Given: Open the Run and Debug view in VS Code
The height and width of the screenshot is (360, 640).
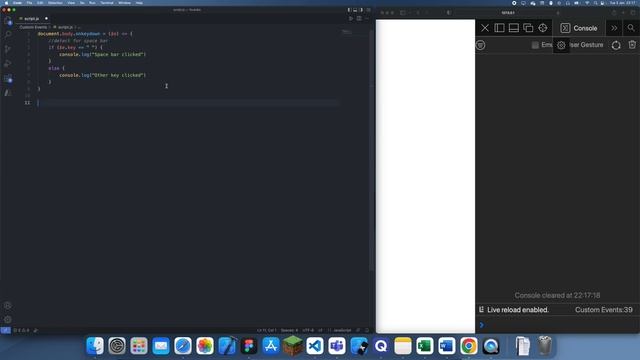Looking at the screenshot, I should 8,63.
